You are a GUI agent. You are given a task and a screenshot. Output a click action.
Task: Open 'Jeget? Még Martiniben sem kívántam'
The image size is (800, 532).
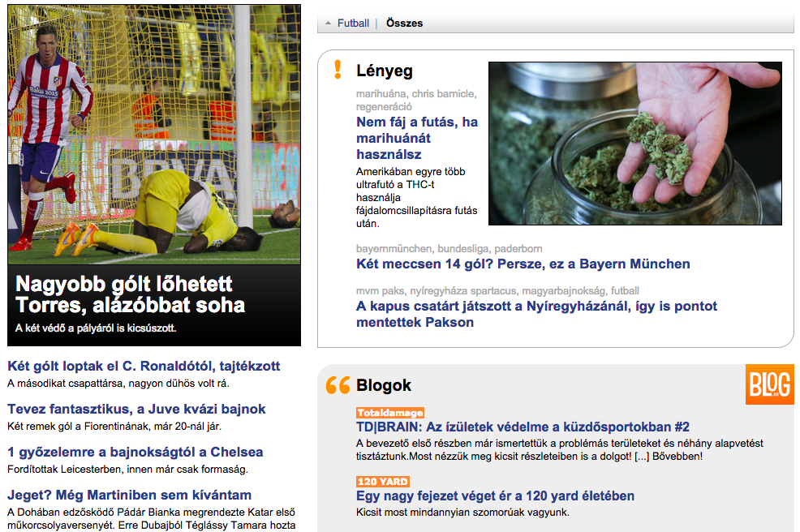[x=129, y=495]
